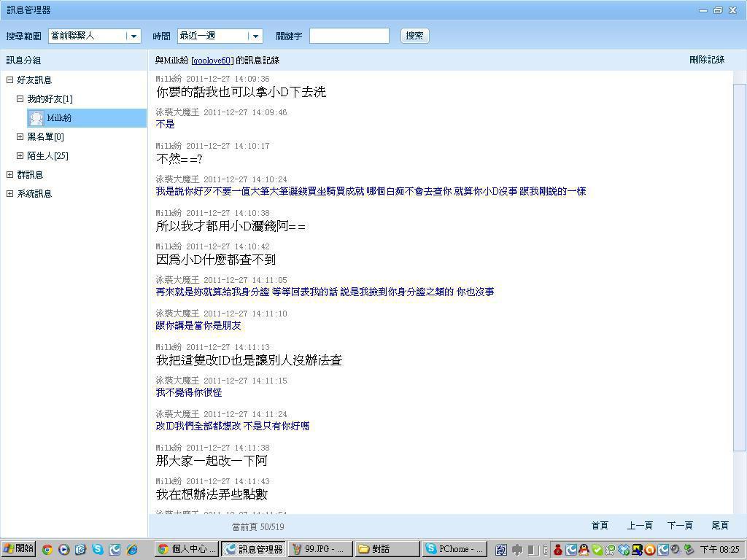Click the Safely Remove Hardware tray icon

[689, 550]
